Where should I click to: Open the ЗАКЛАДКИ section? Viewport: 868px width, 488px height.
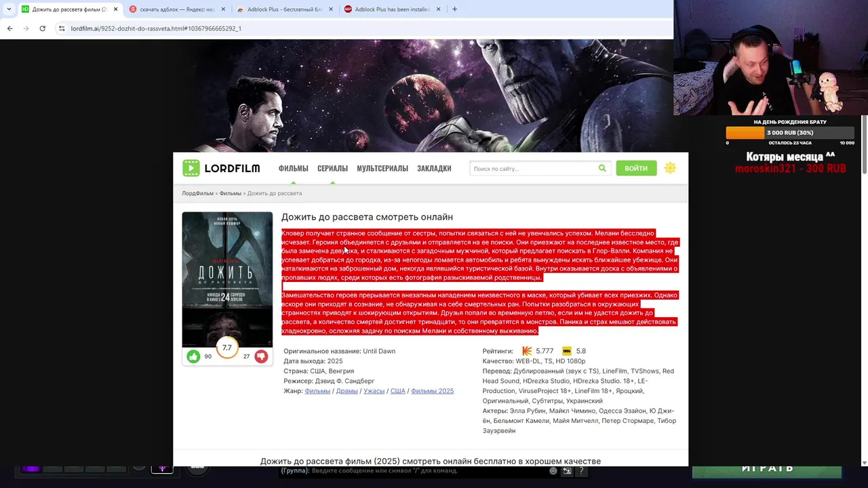[x=434, y=169]
